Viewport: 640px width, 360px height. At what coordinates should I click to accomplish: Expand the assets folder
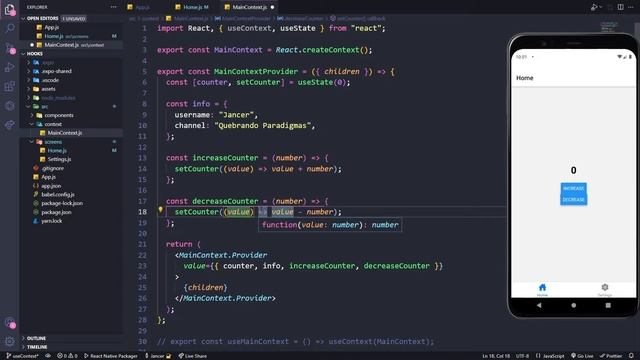tap(48, 89)
